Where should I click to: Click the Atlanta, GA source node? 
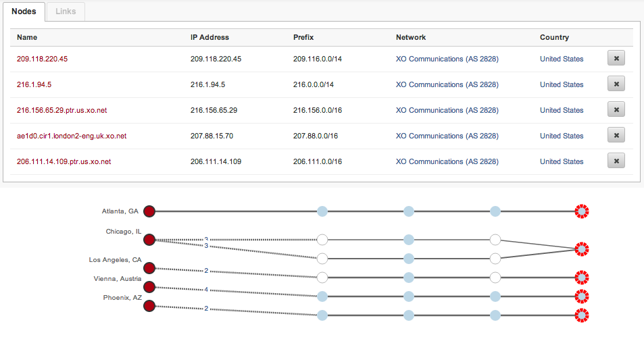point(150,211)
